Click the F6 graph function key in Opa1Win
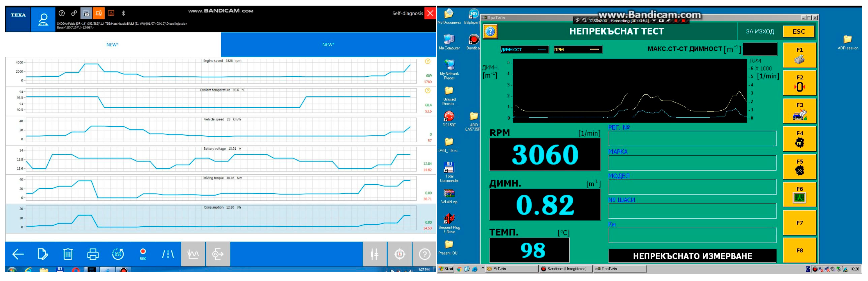The height and width of the screenshot is (281, 868). (800, 195)
